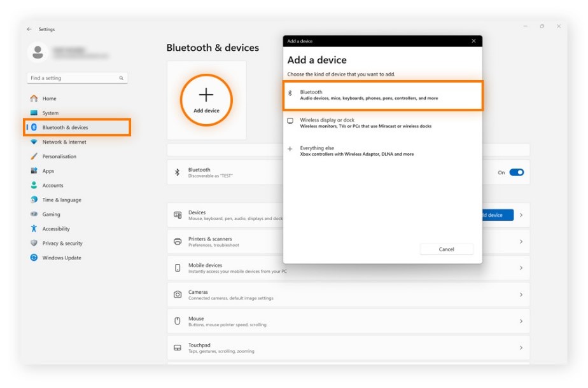This screenshot has height=388, width=588.
Task: Click the Touchpad title text
Action: click(199, 345)
